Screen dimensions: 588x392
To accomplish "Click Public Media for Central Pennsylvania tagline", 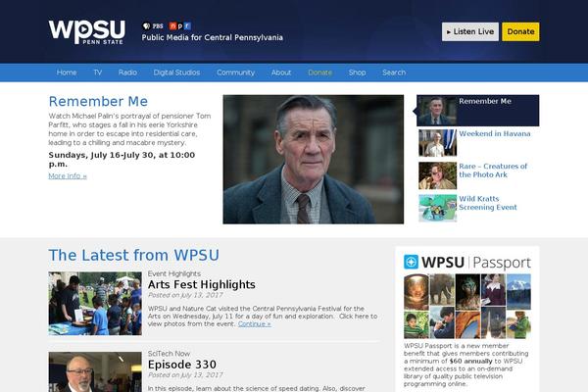I will pyautogui.click(x=213, y=37).
